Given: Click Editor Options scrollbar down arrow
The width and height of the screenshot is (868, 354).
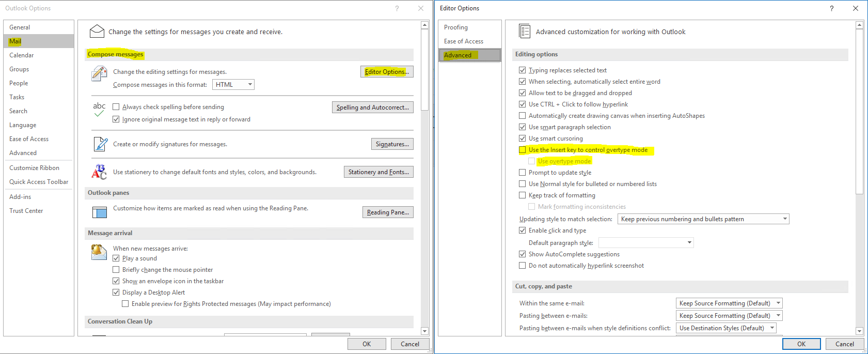Looking at the screenshot, I should point(859,331).
